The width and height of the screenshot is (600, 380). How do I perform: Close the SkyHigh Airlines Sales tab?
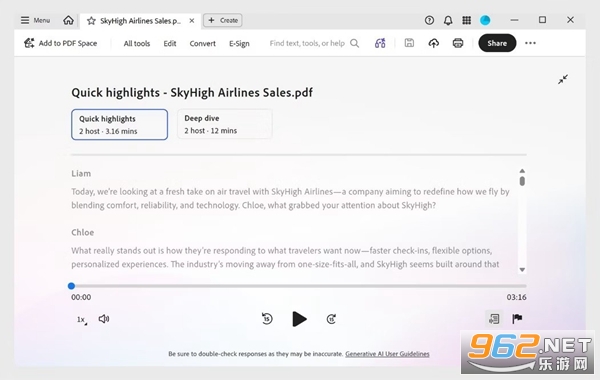click(x=192, y=21)
